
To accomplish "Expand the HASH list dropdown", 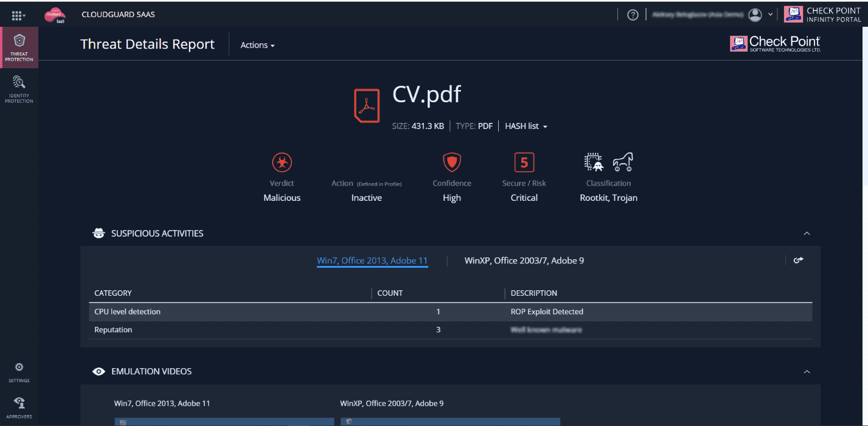I will (x=526, y=126).
